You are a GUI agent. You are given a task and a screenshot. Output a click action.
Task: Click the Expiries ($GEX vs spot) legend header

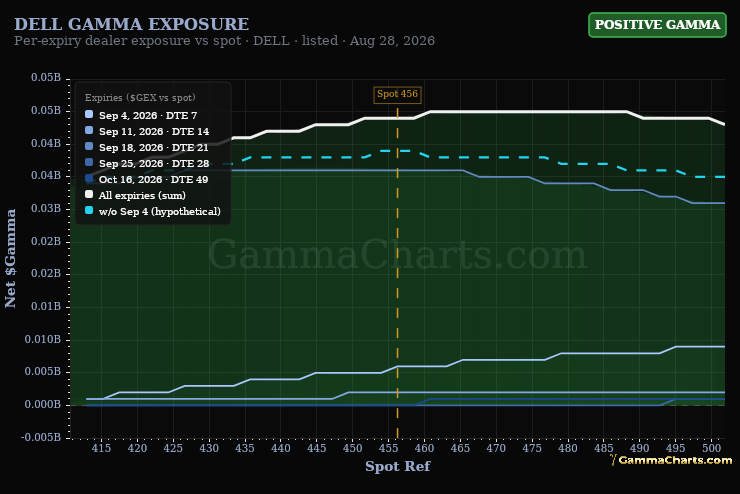click(x=140, y=98)
